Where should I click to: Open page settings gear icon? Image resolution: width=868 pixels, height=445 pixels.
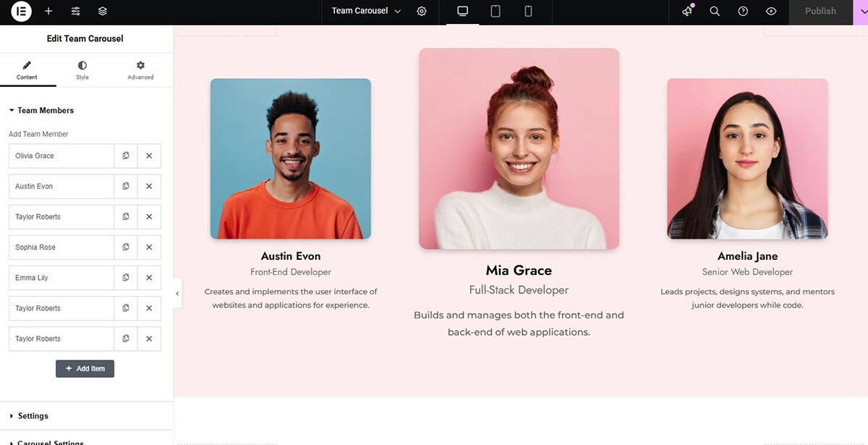click(x=422, y=11)
